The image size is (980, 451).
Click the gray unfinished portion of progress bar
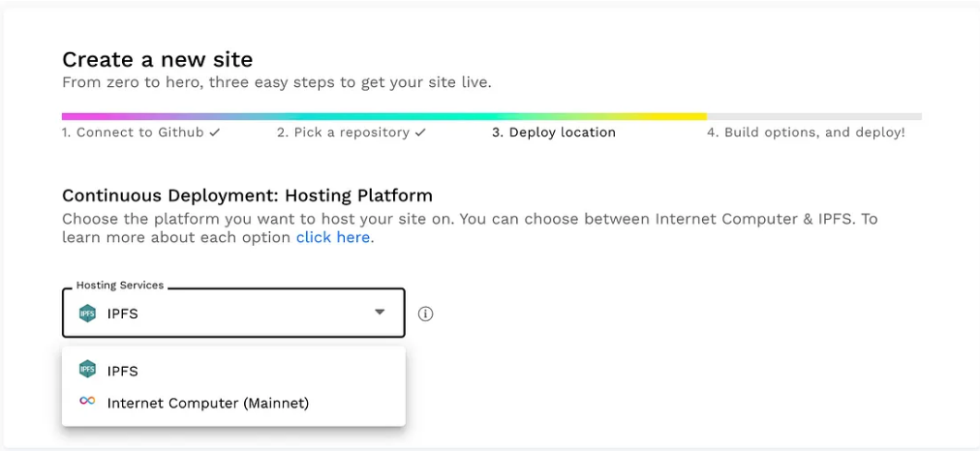[813, 116]
